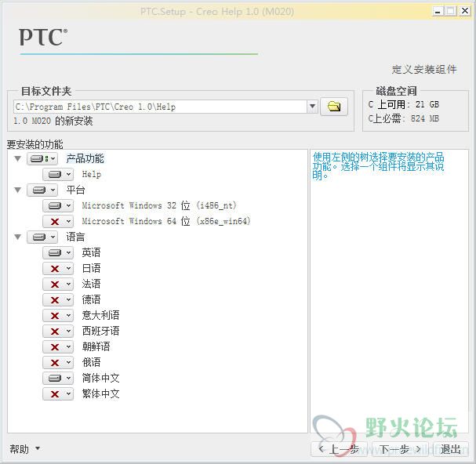The height and width of the screenshot is (464, 476).
Task: Close the PTC.Setup window
Action: 465,11
